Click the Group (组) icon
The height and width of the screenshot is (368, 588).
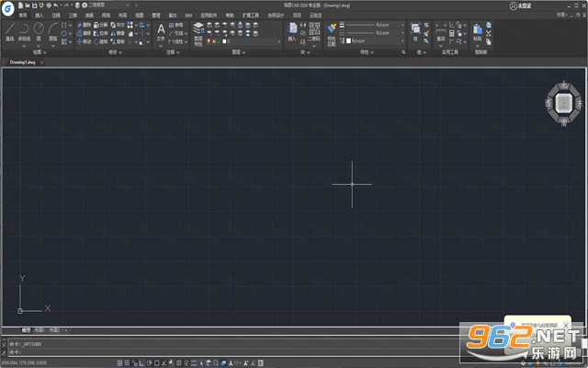pyautogui.click(x=415, y=31)
